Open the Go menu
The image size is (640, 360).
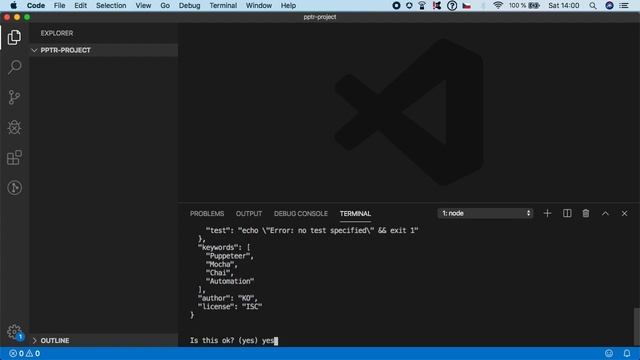point(165,6)
